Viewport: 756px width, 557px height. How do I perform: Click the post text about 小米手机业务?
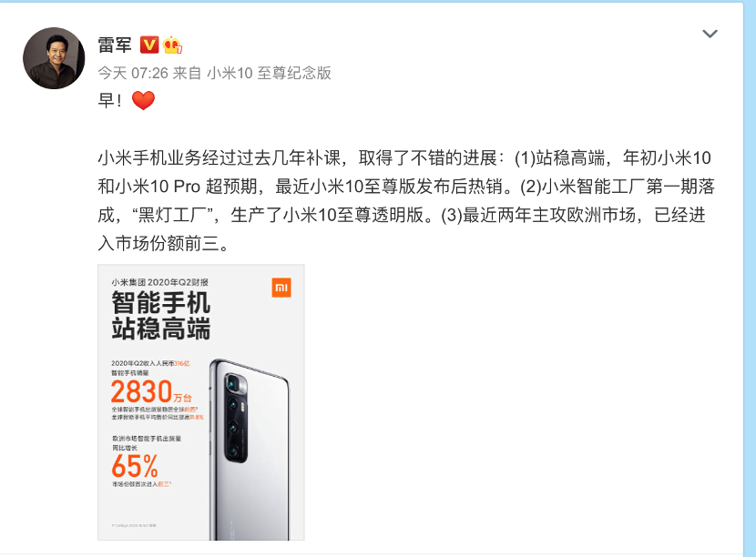coord(406,200)
